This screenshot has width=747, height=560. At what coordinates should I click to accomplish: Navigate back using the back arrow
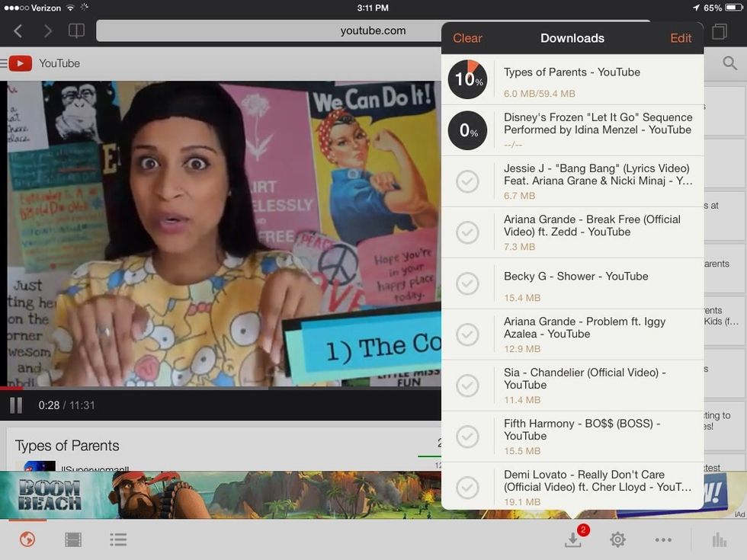[x=17, y=30]
